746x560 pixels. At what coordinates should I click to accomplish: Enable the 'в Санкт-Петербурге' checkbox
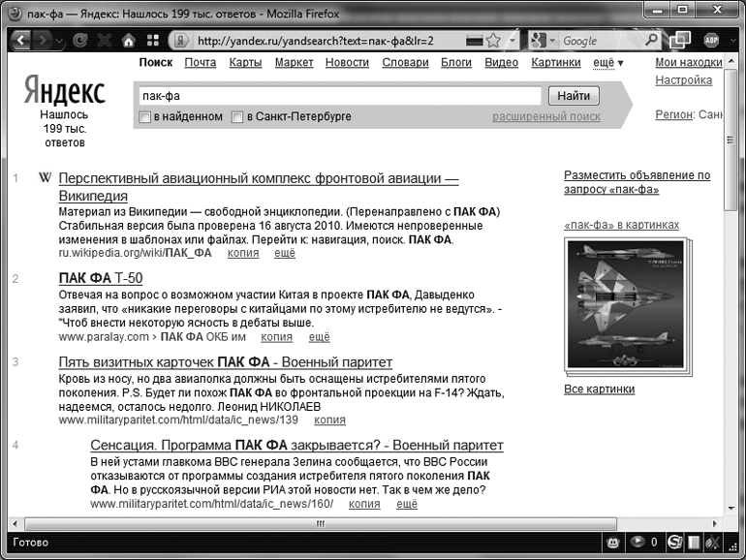tap(237, 117)
